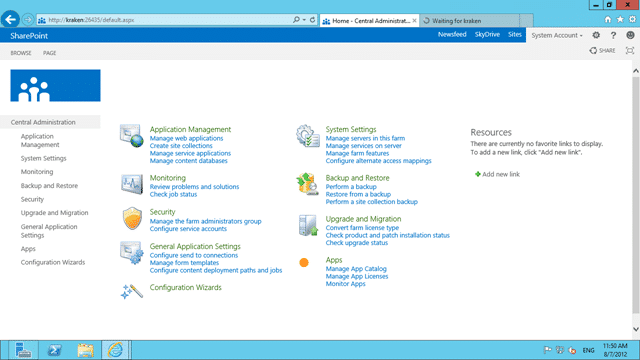Open the BROWSE ribbon tab
The image size is (640, 360).
[x=21, y=53]
